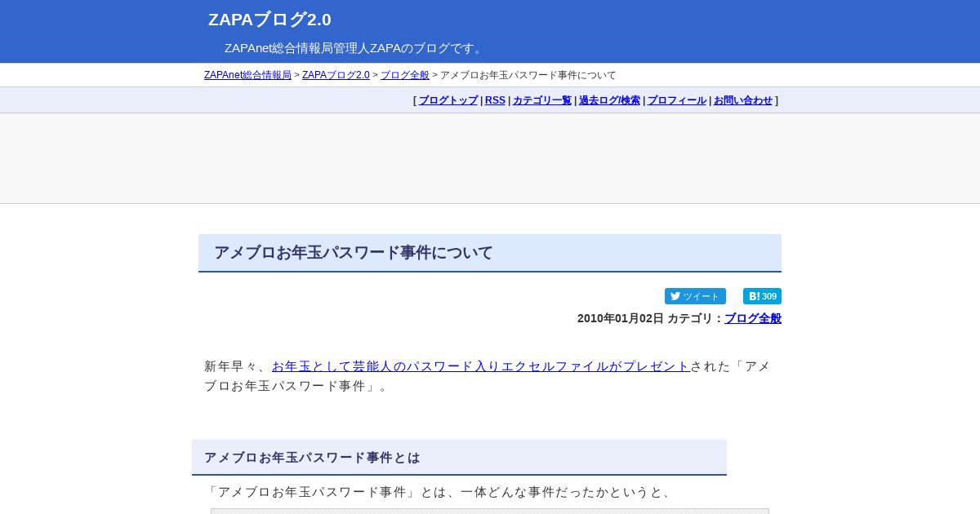The height and width of the screenshot is (514, 980).
Task: Open ZAPAブログ2.0 breadcrumb link
Action: click(x=336, y=75)
